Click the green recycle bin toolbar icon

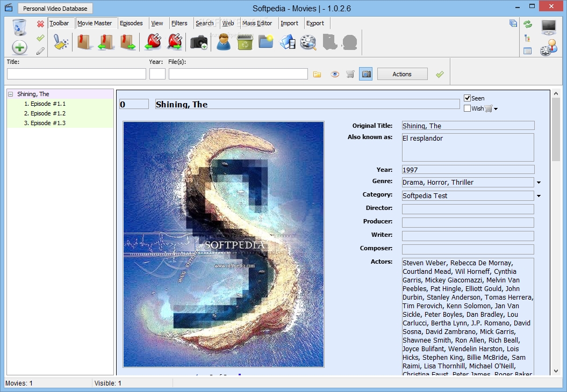(245, 42)
